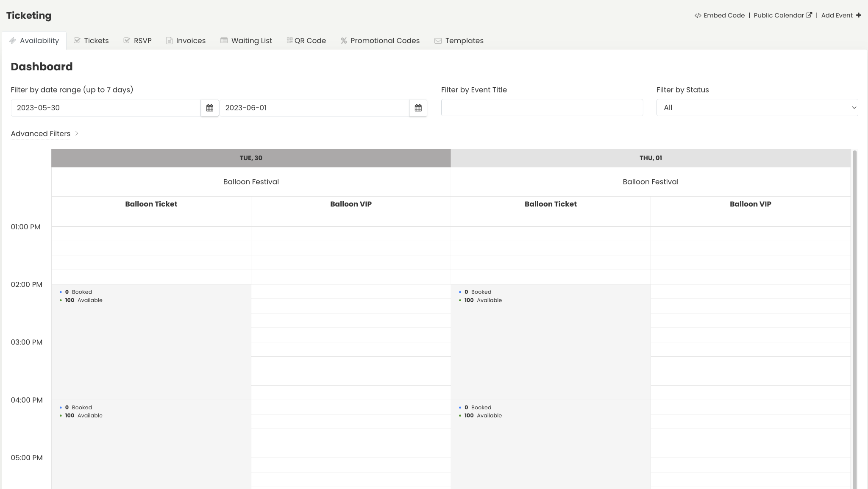The height and width of the screenshot is (489, 868).
Task: Click Balloon Ticket column header on Thursday
Action: (x=551, y=204)
